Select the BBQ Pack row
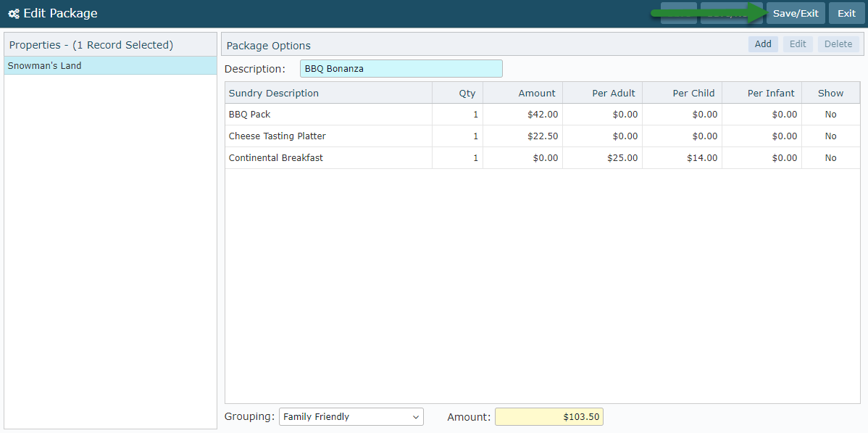 tap(543, 114)
